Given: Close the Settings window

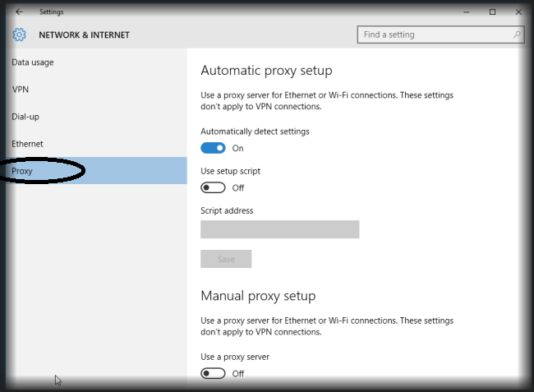Looking at the screenshot, I should pos(516,12).
